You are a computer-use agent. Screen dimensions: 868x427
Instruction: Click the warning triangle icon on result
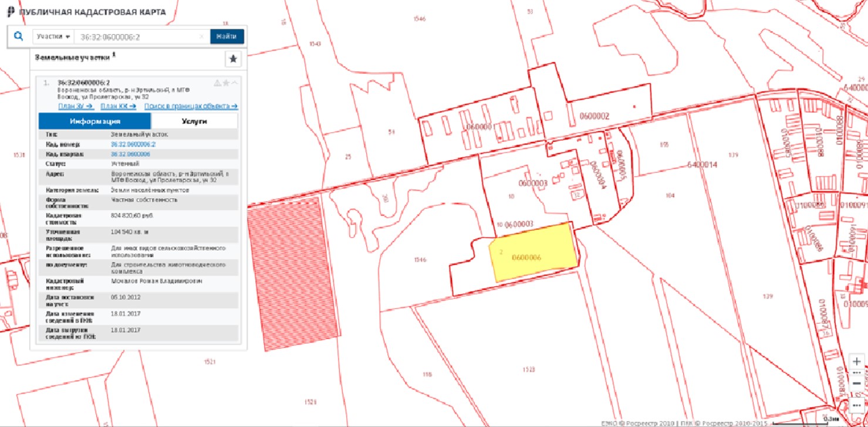217,83
